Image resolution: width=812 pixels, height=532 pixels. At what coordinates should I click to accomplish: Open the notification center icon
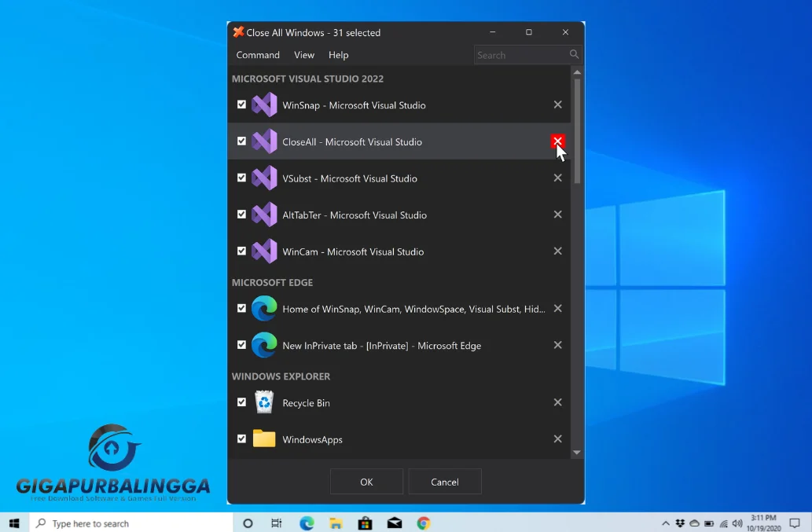(x=795, y=523)
